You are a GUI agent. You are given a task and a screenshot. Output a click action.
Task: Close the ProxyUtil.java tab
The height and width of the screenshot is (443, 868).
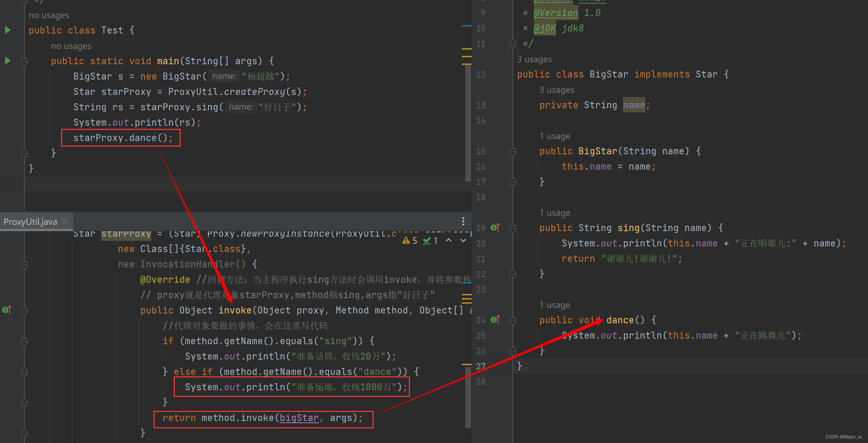tap(65, 221)
